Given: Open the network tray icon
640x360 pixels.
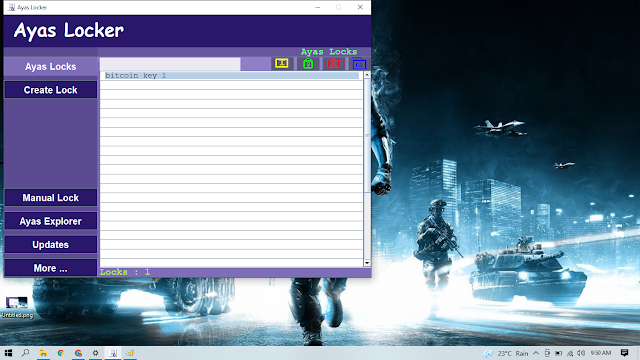Looking at the screenshot, I should [570, 353].
